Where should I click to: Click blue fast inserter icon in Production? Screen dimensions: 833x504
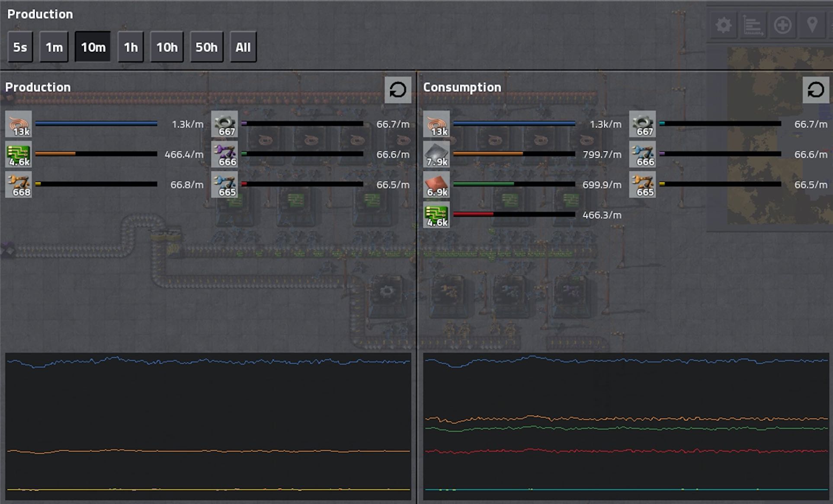[224, 185]
